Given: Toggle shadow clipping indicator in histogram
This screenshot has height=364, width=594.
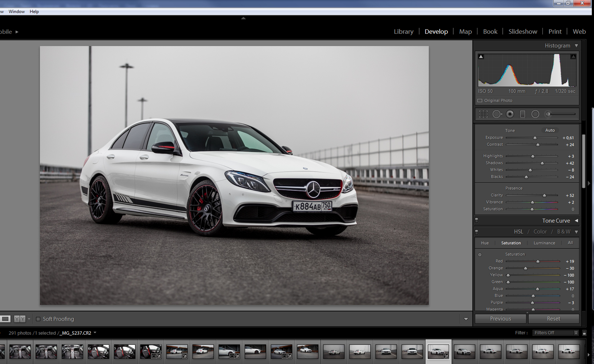Looking at the screenshot, I should (x=481, y=57).
